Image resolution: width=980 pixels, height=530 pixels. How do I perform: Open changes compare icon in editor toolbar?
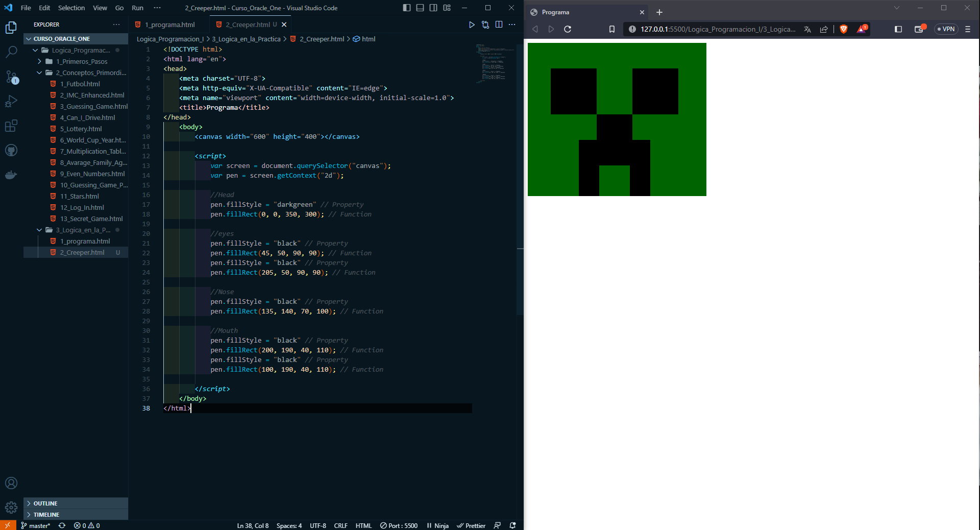(x=485, y=25)
